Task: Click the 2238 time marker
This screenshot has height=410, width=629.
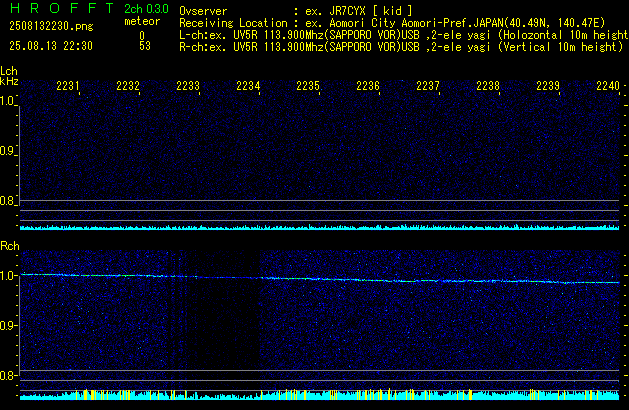Action: click(x=488, y=86)
